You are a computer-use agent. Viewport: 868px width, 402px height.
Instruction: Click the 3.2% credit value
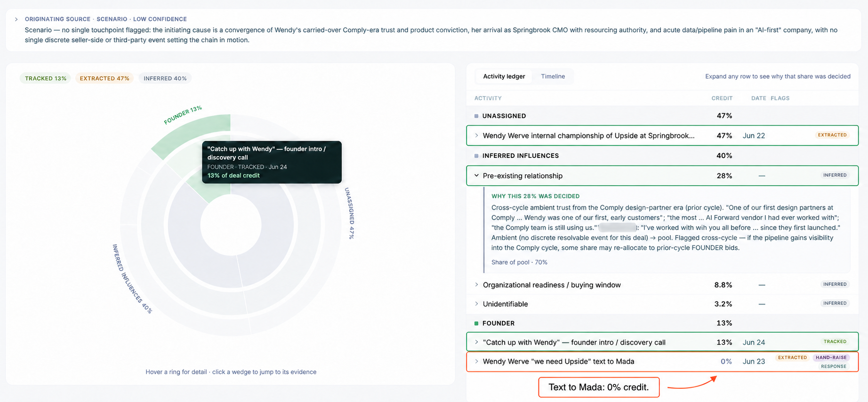pyautogui.click(x=723, y=304)
